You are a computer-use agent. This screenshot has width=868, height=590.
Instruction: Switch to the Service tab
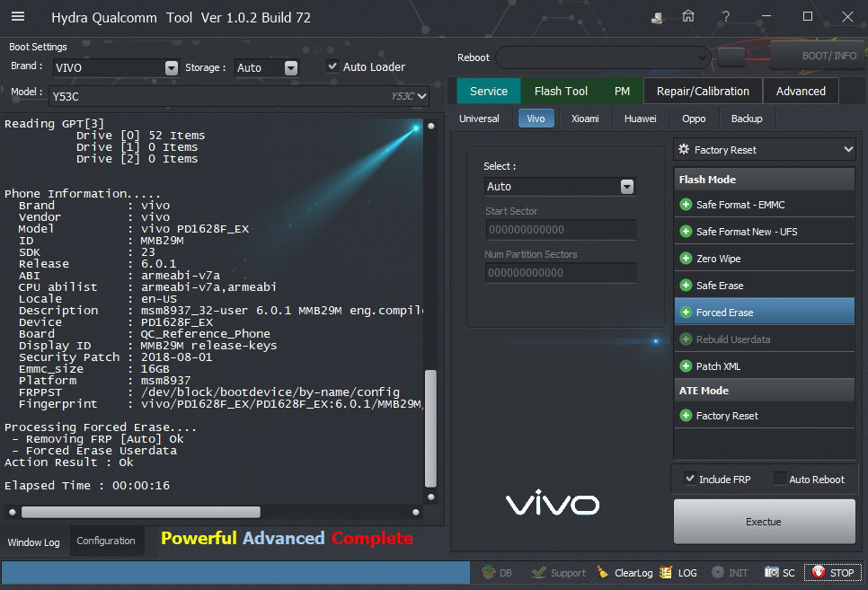click(489, 92)
